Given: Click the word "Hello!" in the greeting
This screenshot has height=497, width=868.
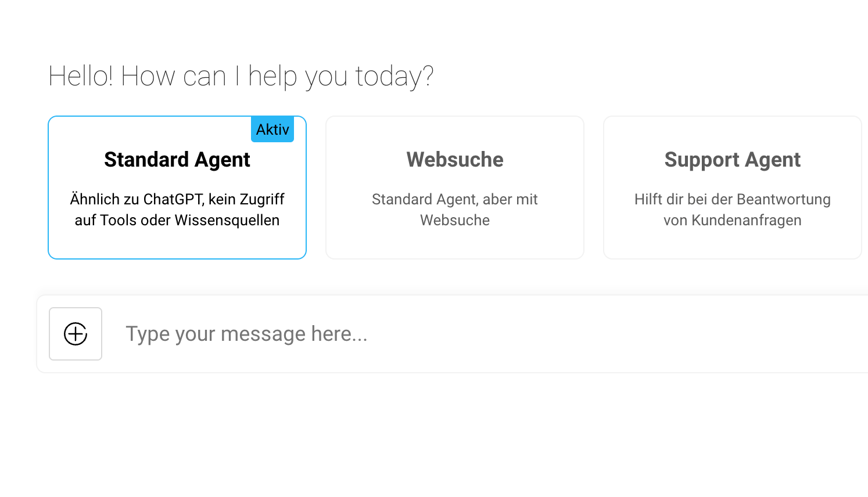Looking at the screenshot, I should pos(81,76).
